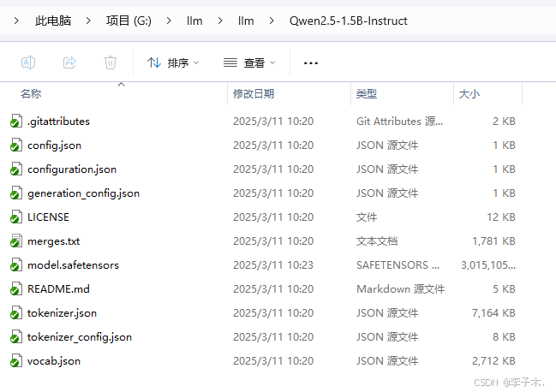The width and height of the screenshot is (556, 392).
Task: Click the Share toolbar icon
Action: pyautogui.click(x=69, y=62)
